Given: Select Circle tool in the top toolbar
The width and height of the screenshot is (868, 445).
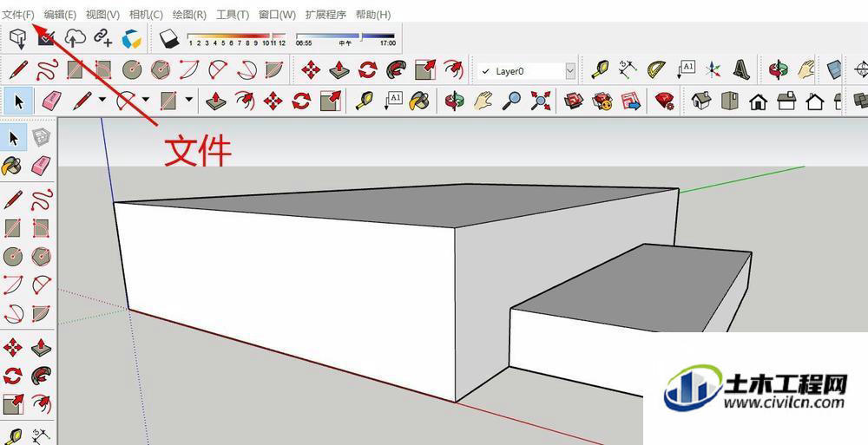Looking at the screenshot, I should pyautogui.click(x=132, y=70).
